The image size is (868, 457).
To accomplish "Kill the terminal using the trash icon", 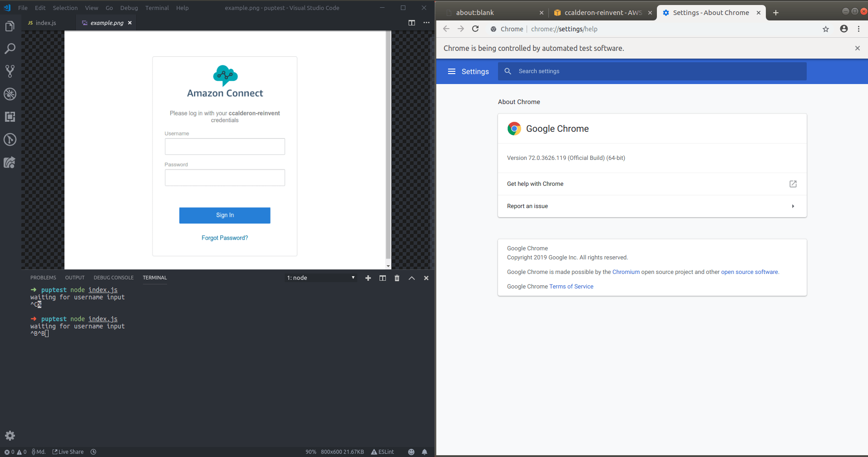I will pos(397,278).
